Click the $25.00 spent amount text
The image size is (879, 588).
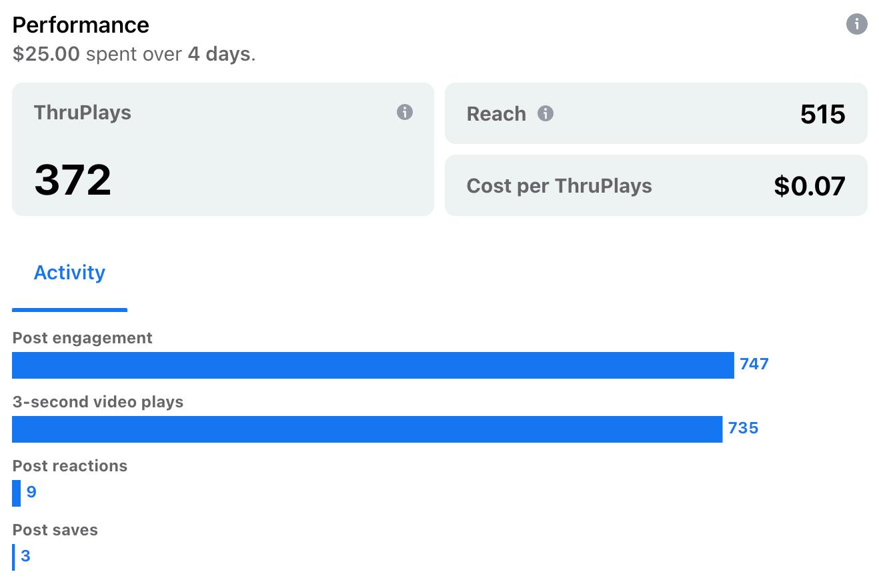point(46,54)
